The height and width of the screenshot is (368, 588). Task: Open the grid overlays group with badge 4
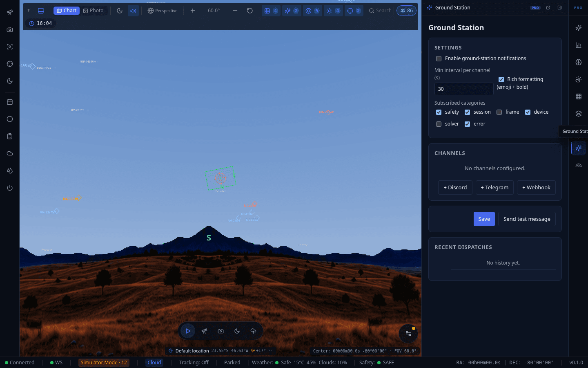[271, 11]
